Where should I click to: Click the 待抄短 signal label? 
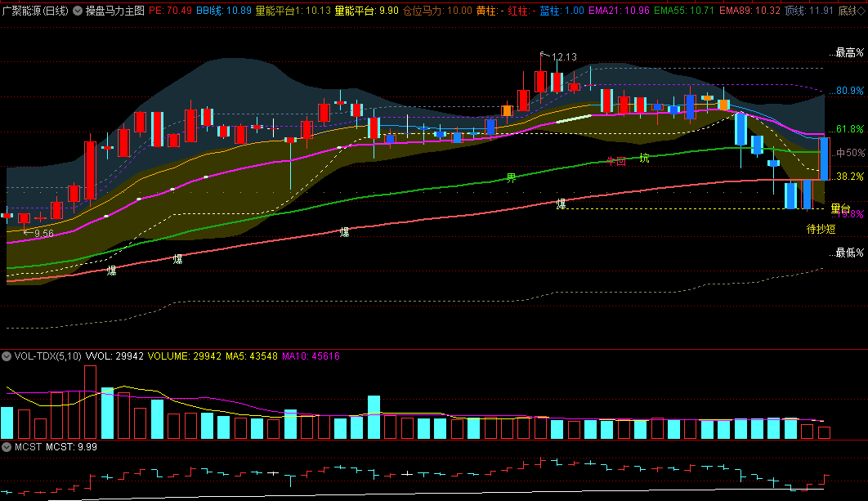(821, 229)
